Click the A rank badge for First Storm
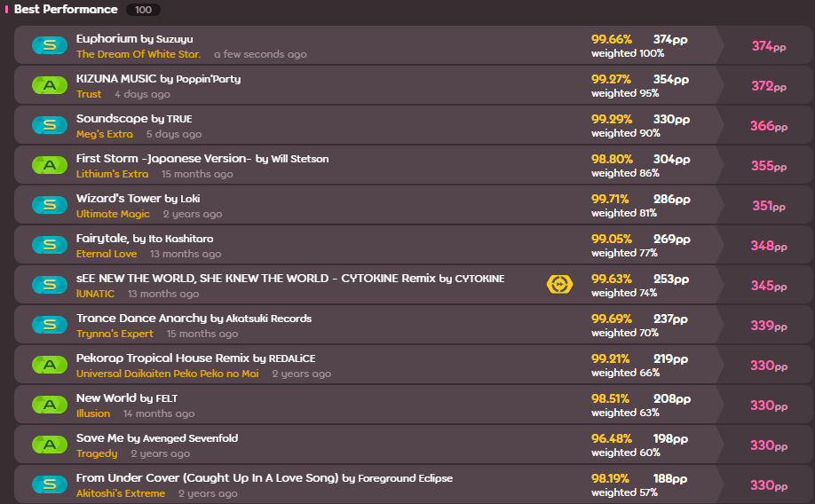815x504 pixels. (50, 165)
